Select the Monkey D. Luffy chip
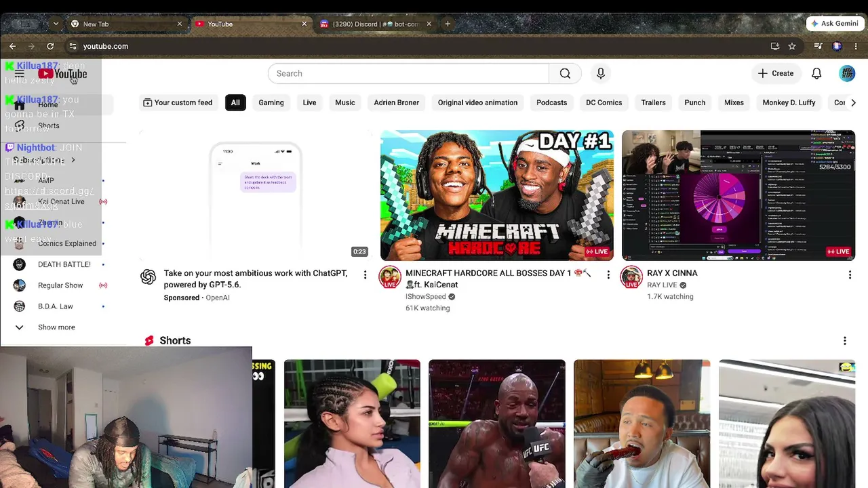868x488 pixels. click(x=789, y=102)
